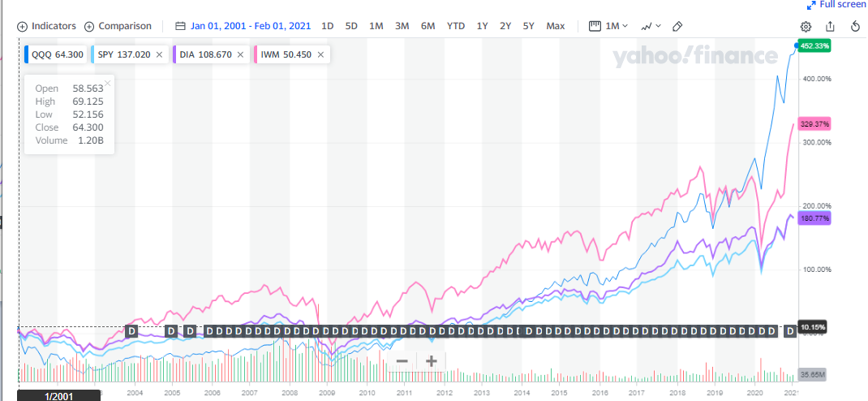Click the 452.33% QQQ price label
The image size is (868, 401).
(815, 46)
